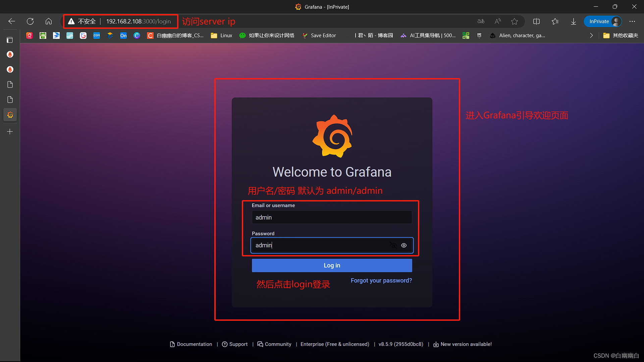Viewport: 644px width, 362px height.
Task: Open browser settings and more menu
Action: tap(632, 21)
